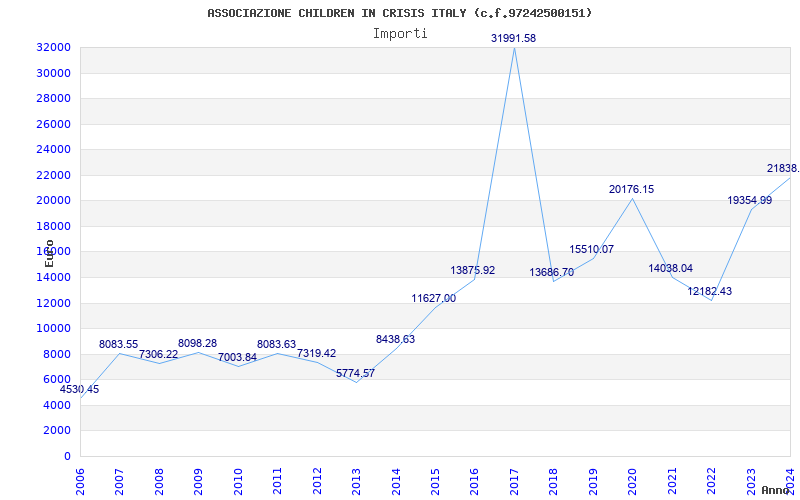Click the 12182.43 data label

point(710,291)
